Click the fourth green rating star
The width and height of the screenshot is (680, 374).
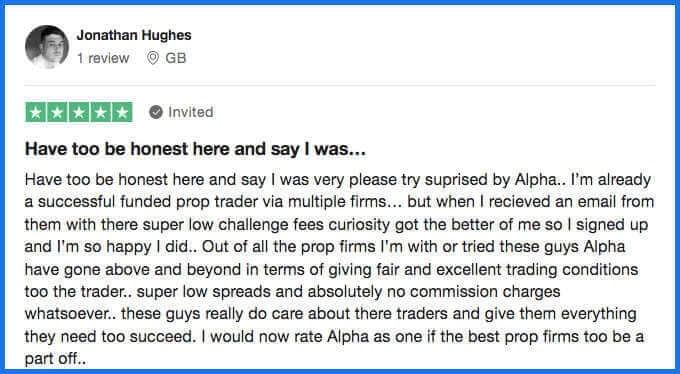click(101, 112)
